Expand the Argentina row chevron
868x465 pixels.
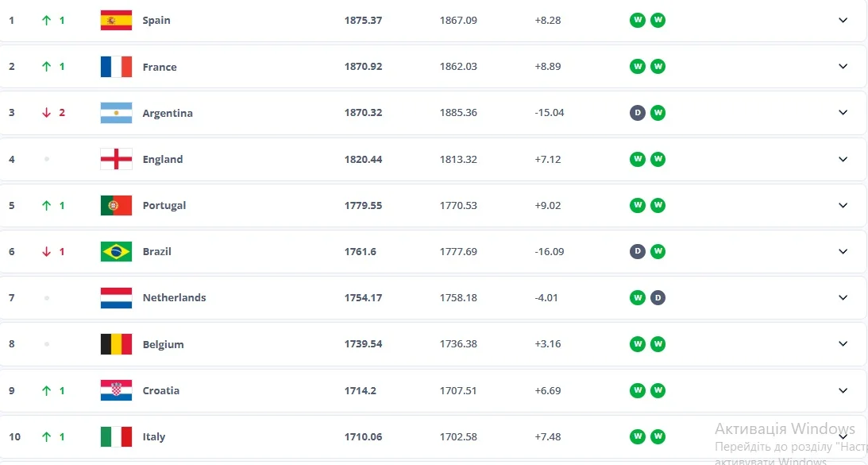(x=843, y=113)
